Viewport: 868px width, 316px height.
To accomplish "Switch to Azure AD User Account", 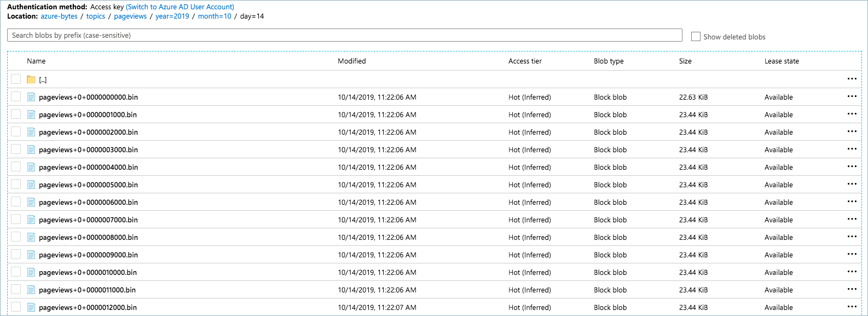I will point(180,7).
